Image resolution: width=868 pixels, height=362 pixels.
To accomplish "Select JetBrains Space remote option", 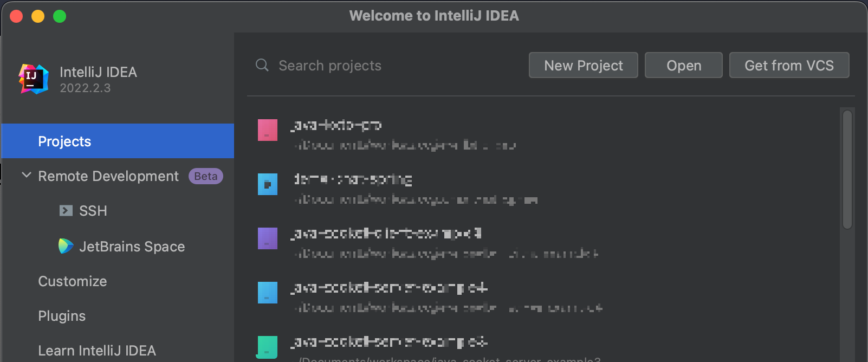I will pyautogui.click(x=132, y=247).
